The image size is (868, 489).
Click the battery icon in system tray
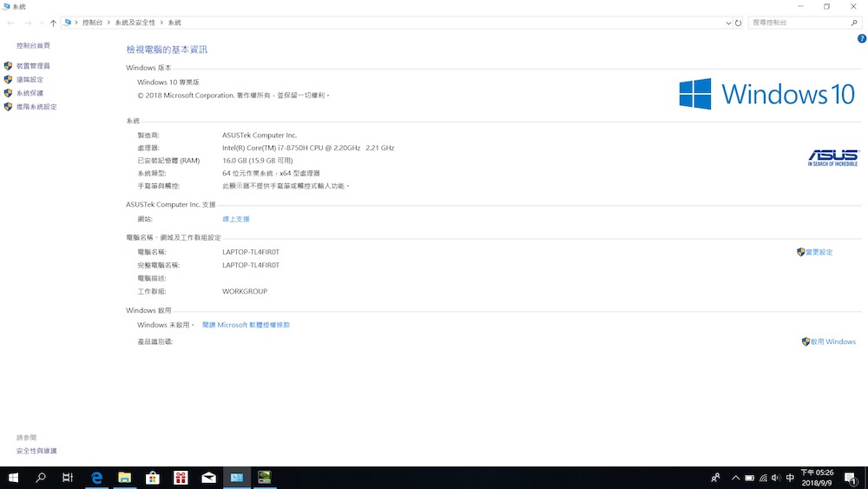[x=750, y=478]
